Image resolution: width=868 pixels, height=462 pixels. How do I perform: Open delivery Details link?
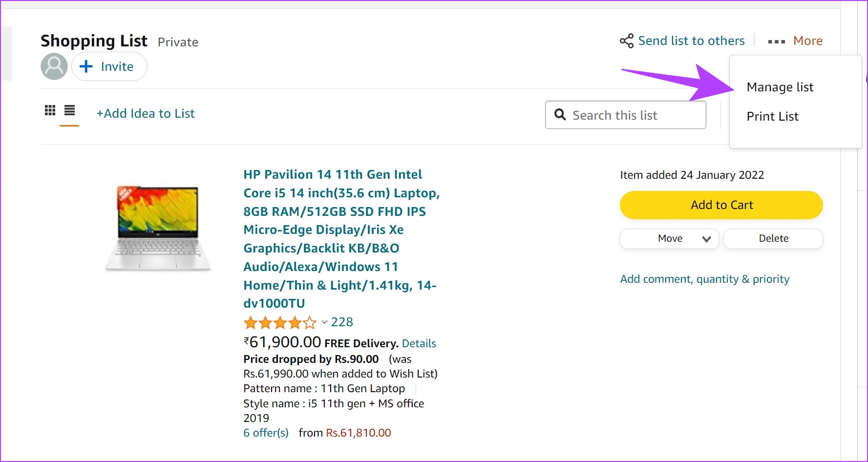coord(419,344)
